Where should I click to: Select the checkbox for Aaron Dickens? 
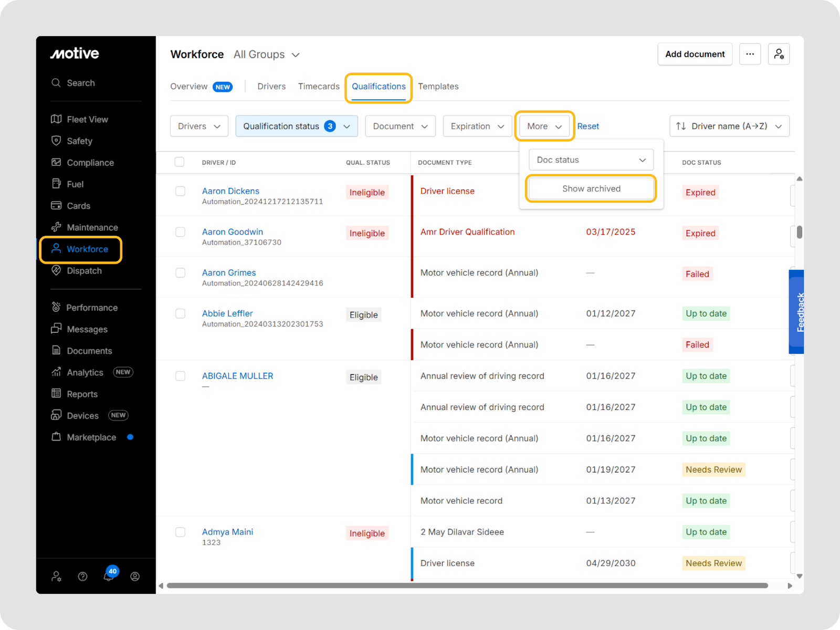coord(180,191)
